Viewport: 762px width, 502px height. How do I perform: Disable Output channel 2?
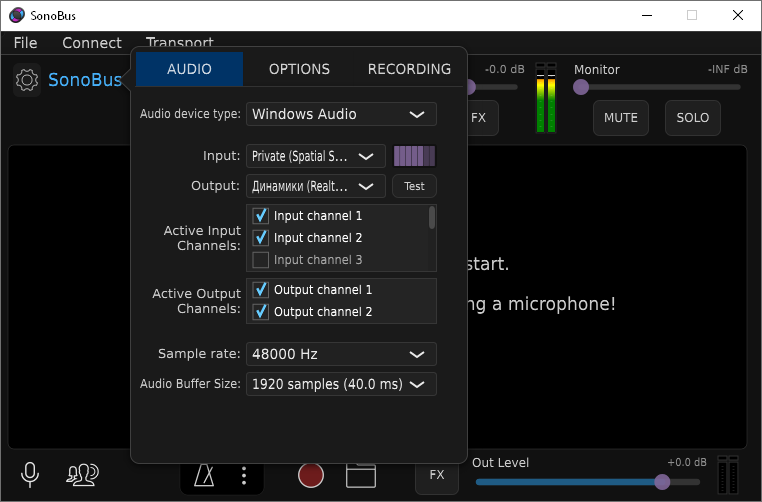coord(261,311)
